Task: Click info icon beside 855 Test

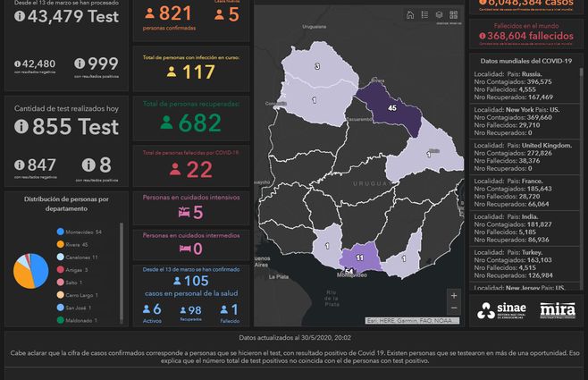Action: (21, 128)
